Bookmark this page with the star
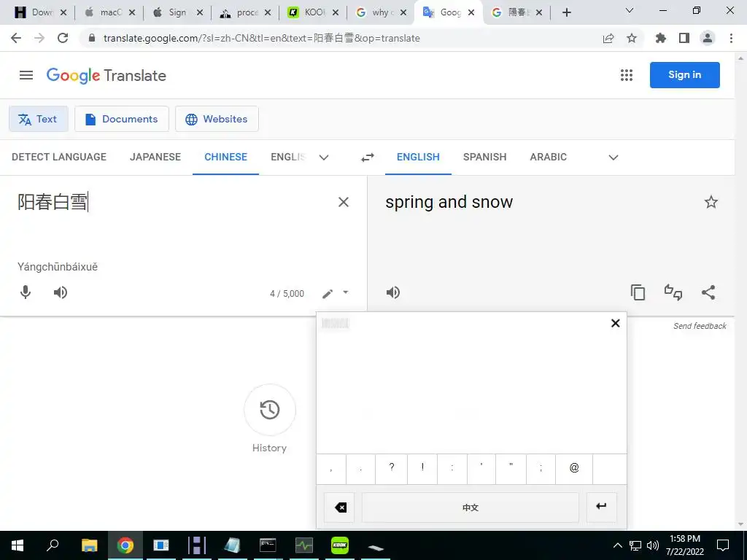The width and height of the screenshot is (747, 560). click(632, 38)
